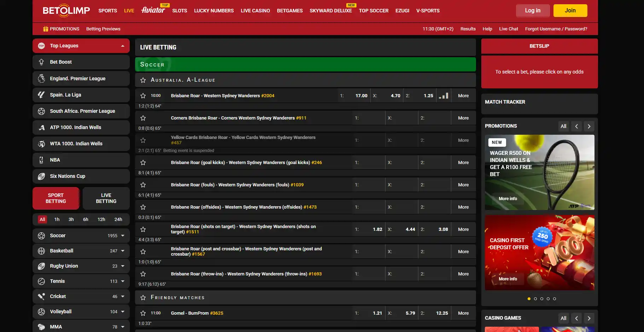Screen dimensions: 644x332
Task: Toggle favorite star for Gomel - BumProm match
Action: (x=143, y=313)
